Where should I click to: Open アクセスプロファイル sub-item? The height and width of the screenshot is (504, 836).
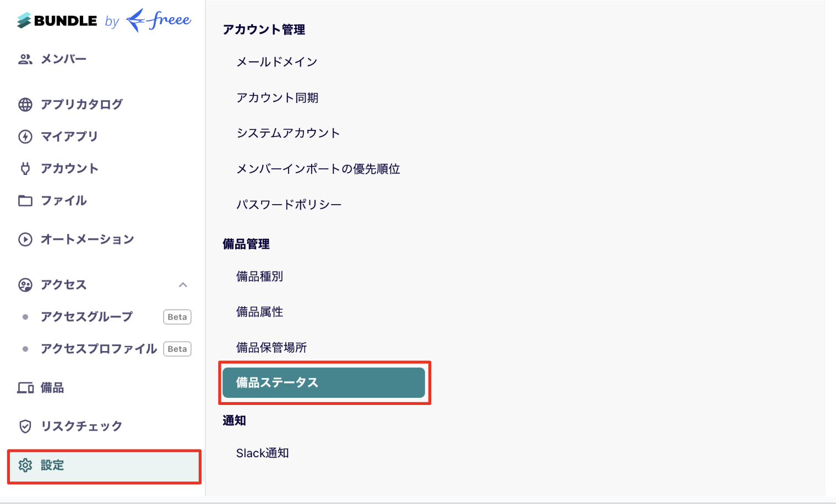pos(99,349)
